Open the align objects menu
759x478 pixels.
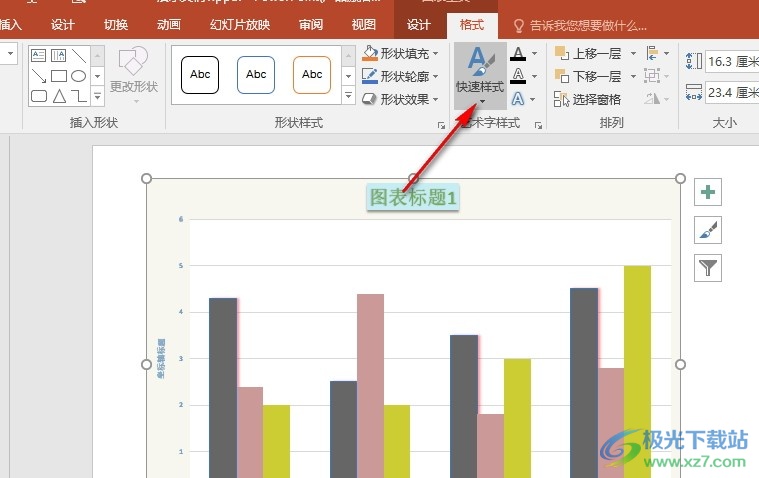(x=657, y=53)
